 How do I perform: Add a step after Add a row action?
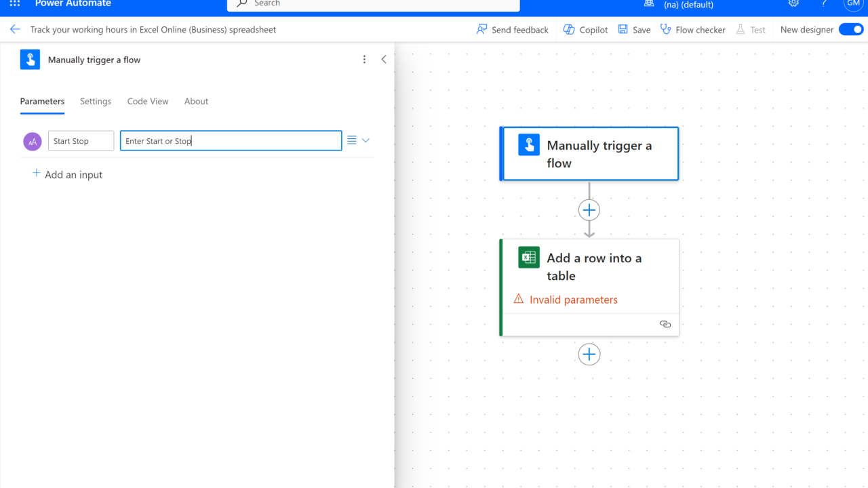point(589,354)
